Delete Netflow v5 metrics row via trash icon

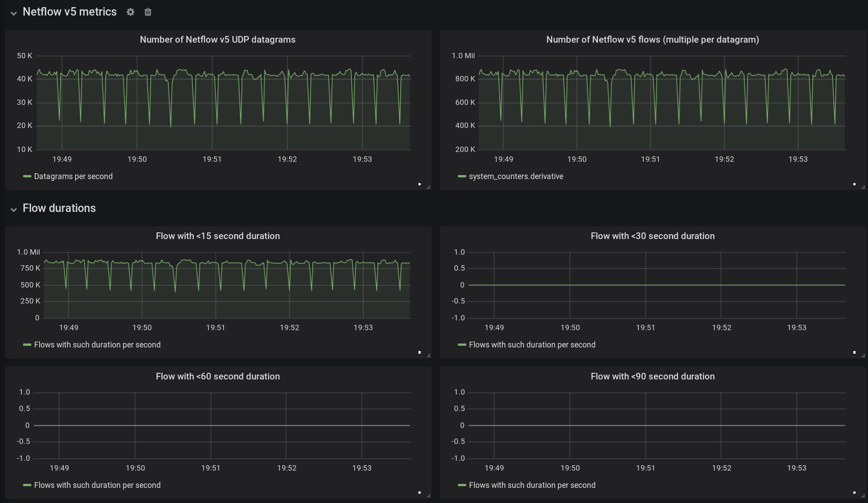pyautogui.click(x=148, y=12)
